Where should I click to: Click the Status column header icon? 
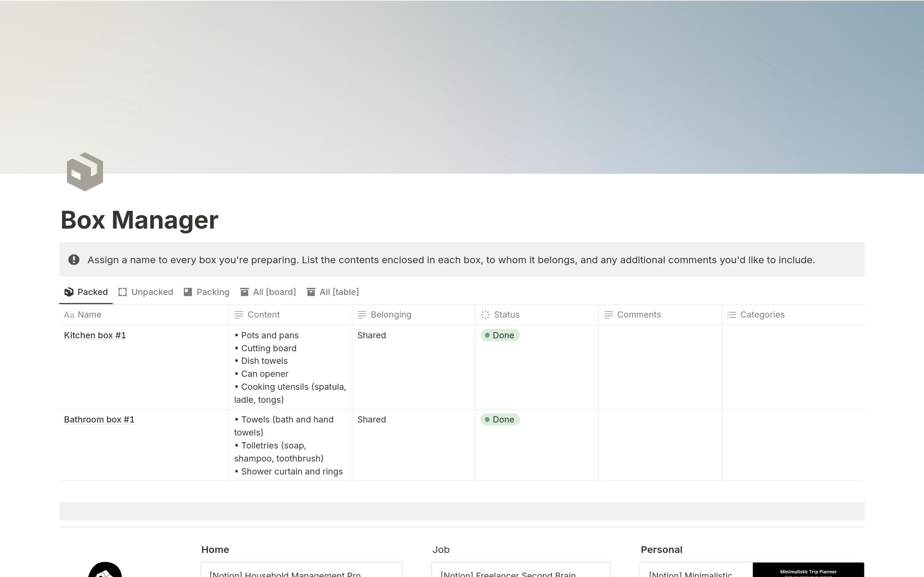pyautogui.click(x=486, y=314)
